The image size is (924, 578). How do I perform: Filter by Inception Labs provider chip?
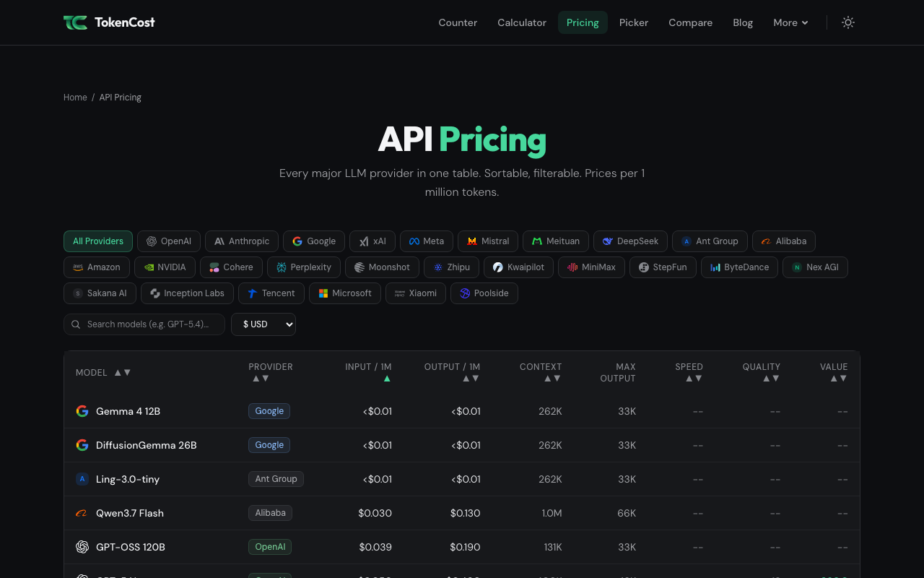pos(187,293)
